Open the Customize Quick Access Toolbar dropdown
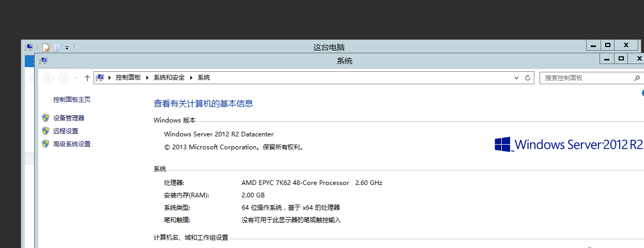The height and width of the screenshot is (248, 644). 67,48
